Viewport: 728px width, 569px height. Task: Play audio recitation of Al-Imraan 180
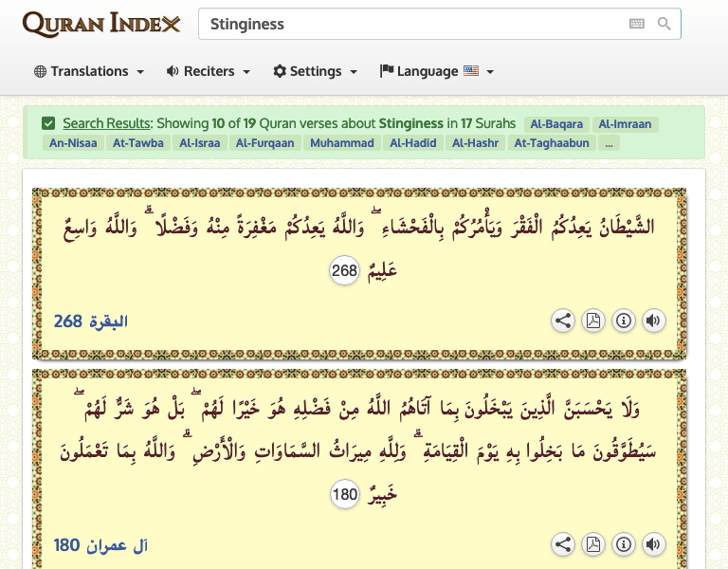653,544
